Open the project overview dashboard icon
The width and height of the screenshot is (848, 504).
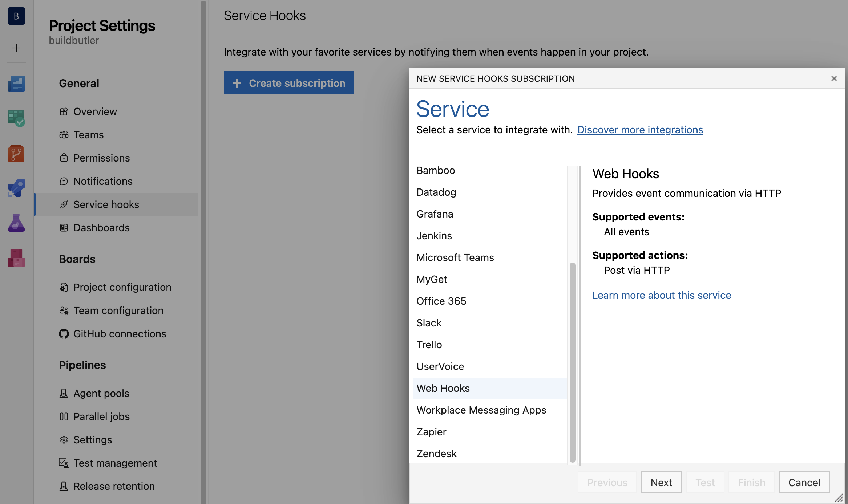(16, 84)
